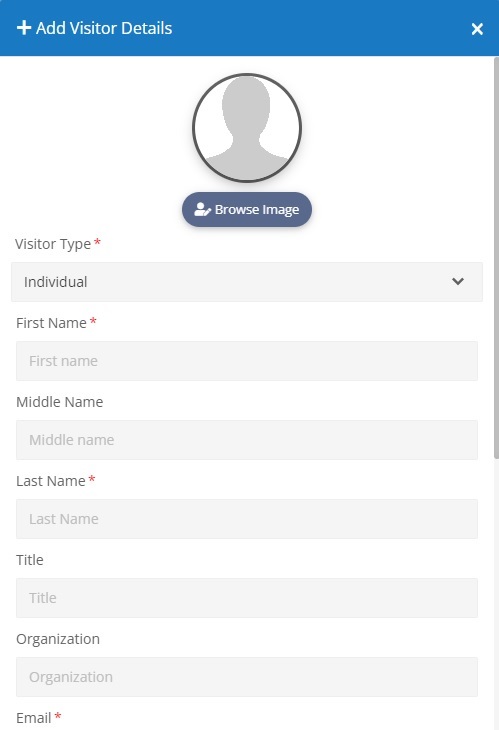This screenshot has height=730, width=499.
Task: Click the plus icon in the header
Action: pyautogui.click(x=24, y=28)
